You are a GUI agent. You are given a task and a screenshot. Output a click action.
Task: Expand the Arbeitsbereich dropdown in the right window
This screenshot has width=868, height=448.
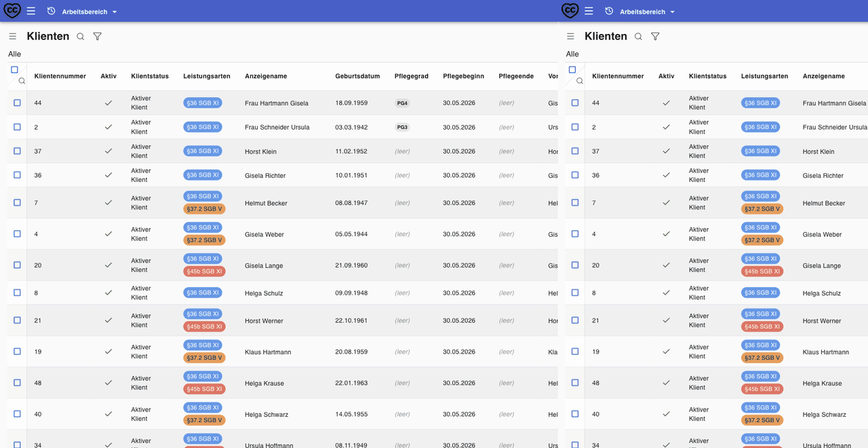tap(648, 12)
